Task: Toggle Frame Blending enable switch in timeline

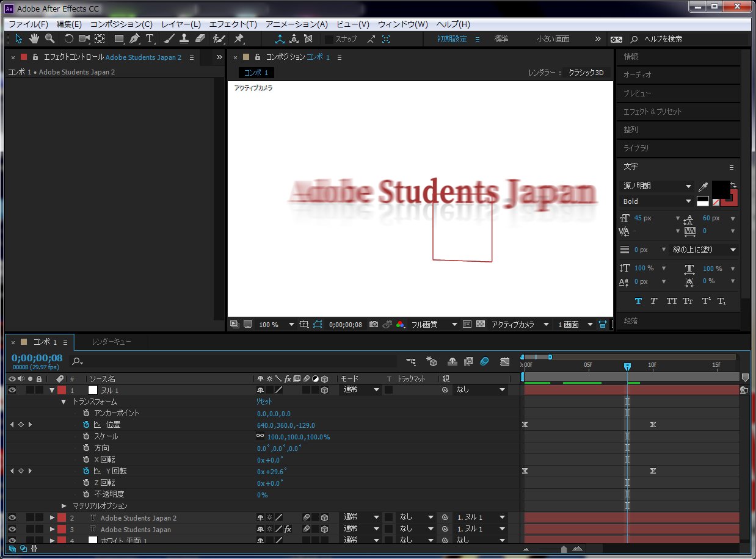Action: [x=468, y=361]
